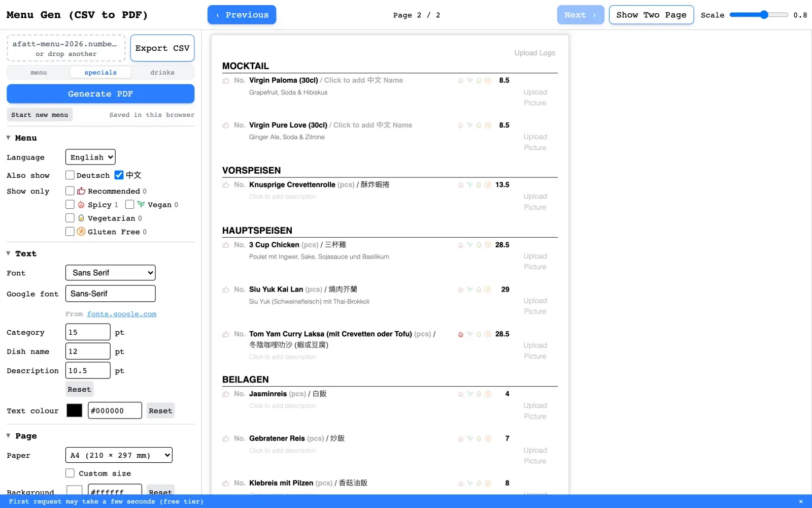
Task: Switch to the drinks tab
Action: pyautogui.click(x=162, y=73)
